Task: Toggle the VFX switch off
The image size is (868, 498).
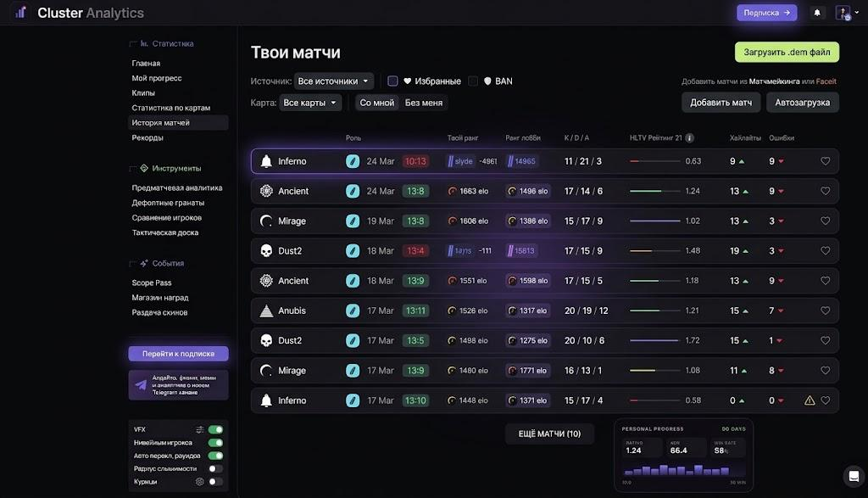Action: (215, 429)
